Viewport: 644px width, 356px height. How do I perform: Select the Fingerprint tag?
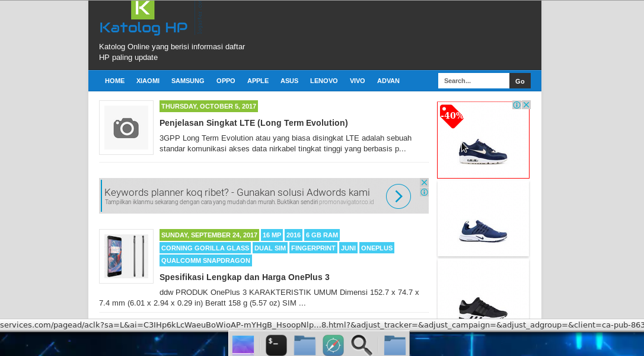coord(313,248)
